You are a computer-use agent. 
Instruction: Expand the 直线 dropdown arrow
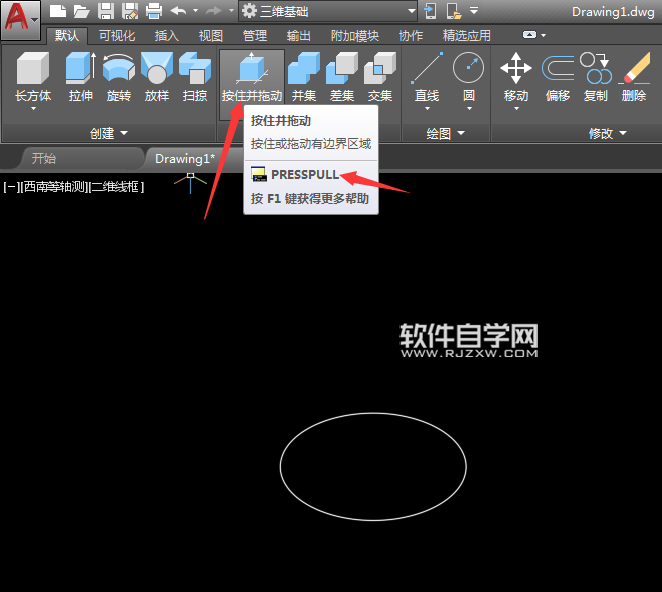point(427,109)
